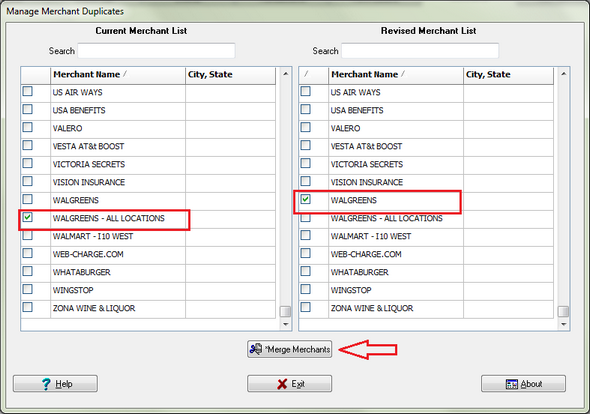Click the Exit button
The width and height of the screenshot is (590, 414).
pyautogui.click(x=289, y=384)
